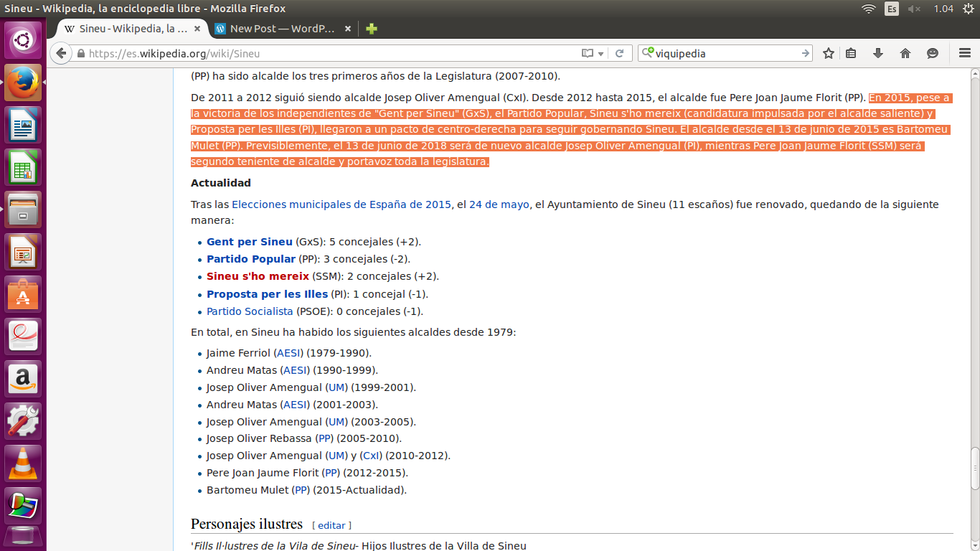Viewport: 980px width, 551px height.
Task: Open the Firefox downloads arrow
Action: click(x=877, y=53)
